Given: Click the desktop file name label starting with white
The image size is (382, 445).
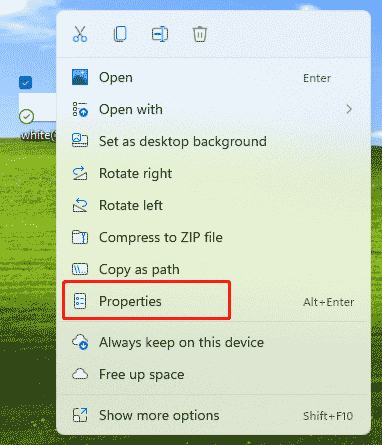Looking at the screenshot, I should coord(38,135).
